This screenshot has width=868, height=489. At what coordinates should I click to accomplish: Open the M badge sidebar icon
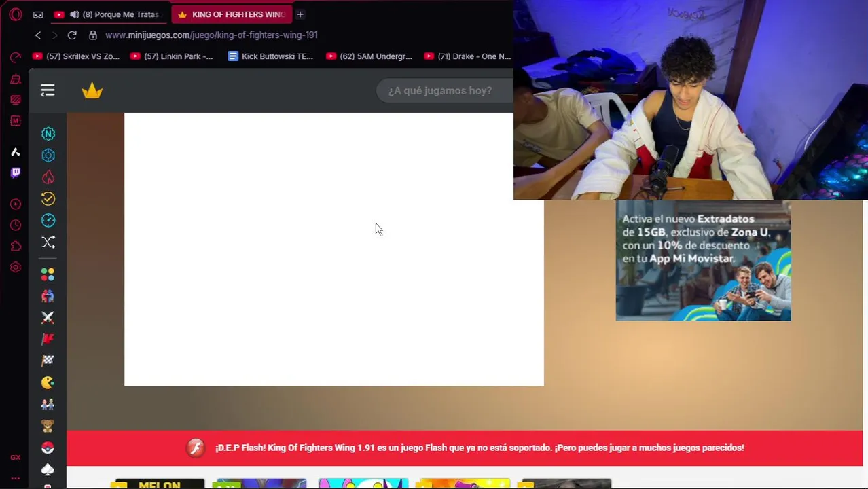[16, 121]
